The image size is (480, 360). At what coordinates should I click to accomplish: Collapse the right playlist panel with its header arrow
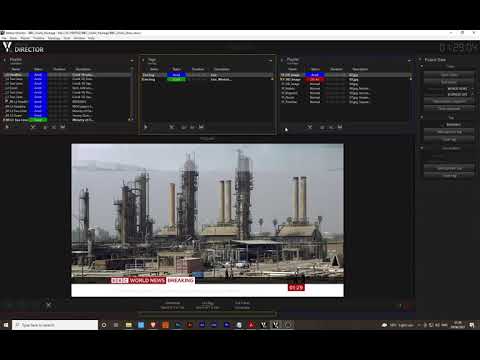pyautogui.click(x=282, y=60)
